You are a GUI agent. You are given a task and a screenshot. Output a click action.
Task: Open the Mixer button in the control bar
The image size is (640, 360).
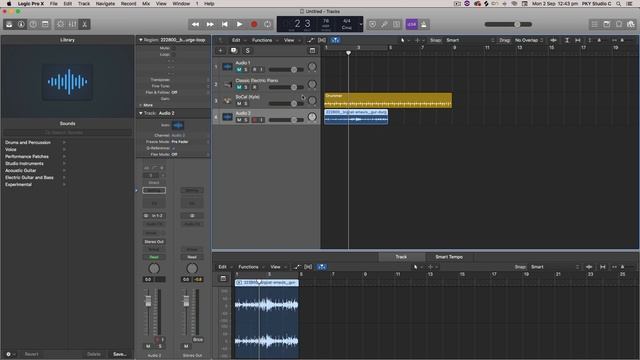click(73, 24)
